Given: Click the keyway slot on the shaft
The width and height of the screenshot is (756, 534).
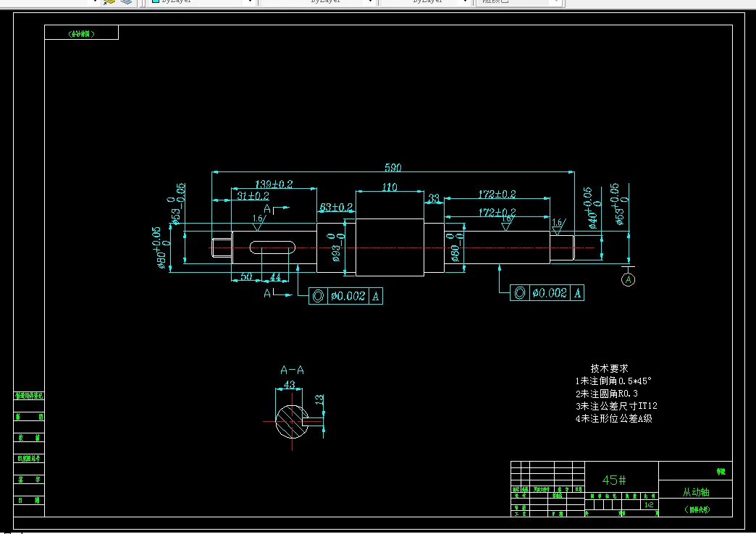Looking at the screenshot, I should pos(272,247).
